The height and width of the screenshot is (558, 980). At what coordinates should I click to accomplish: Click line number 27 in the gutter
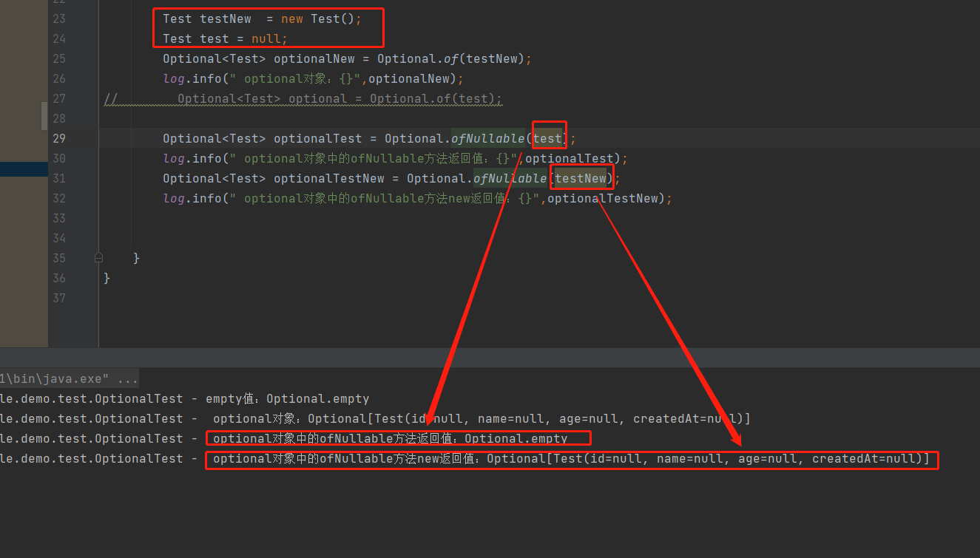pos(59,98)
